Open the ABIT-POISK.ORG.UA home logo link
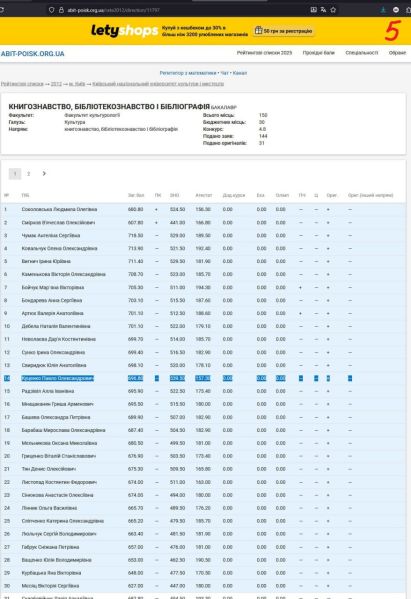The height and width of the screenshot is (599, 411). pyautogui.click(x=32, y=54)
